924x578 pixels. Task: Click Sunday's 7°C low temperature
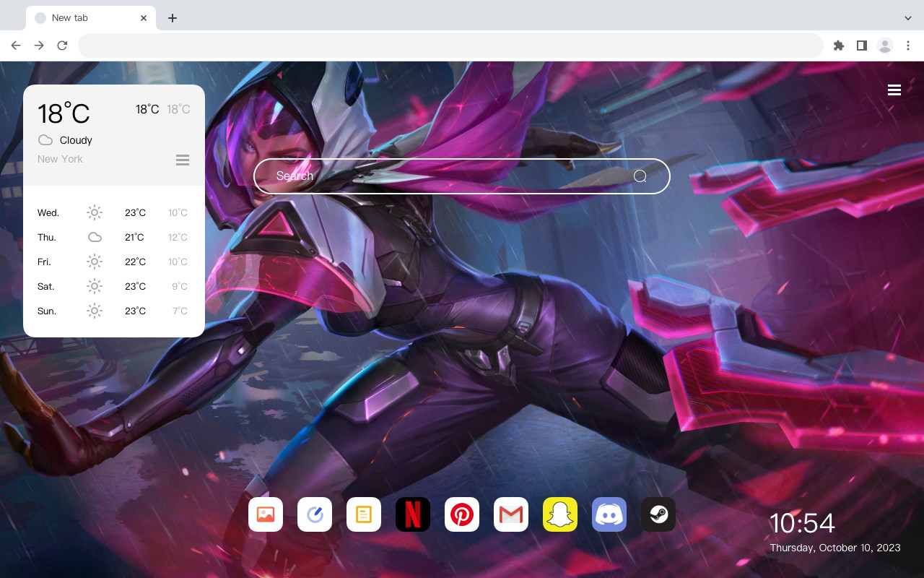pos(180,311)
